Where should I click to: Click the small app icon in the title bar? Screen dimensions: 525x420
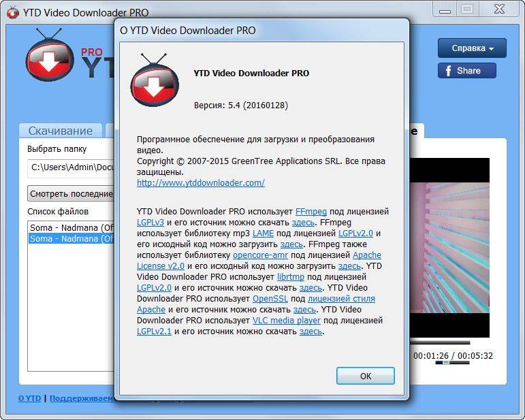click(12, 12)
